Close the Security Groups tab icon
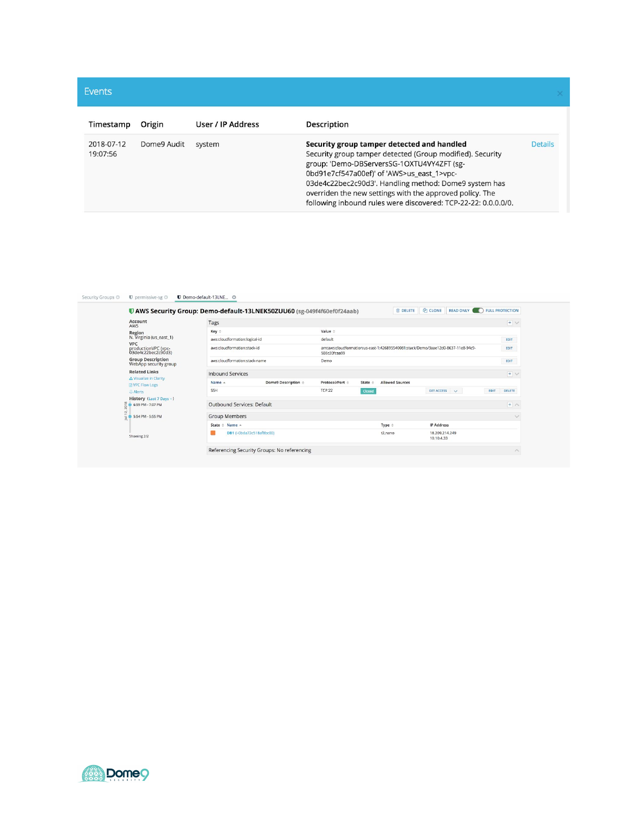 click(x=118, y=297)
